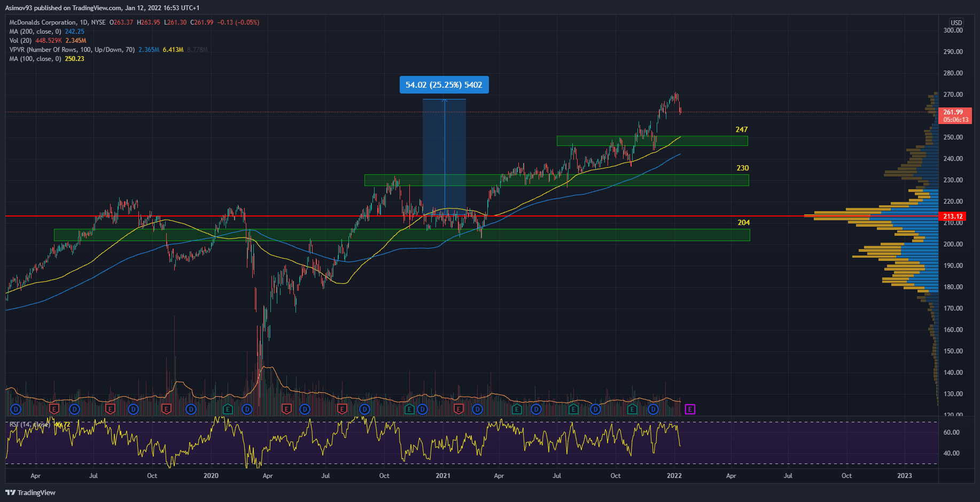Select the MA 100 indicator legend
Screen dimensions: 980x502
click(35, 59)
